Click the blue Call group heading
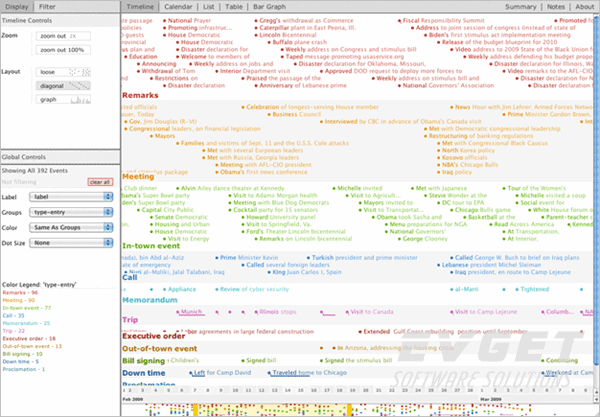The image size is (600, 417). click(x=130, y=277)
